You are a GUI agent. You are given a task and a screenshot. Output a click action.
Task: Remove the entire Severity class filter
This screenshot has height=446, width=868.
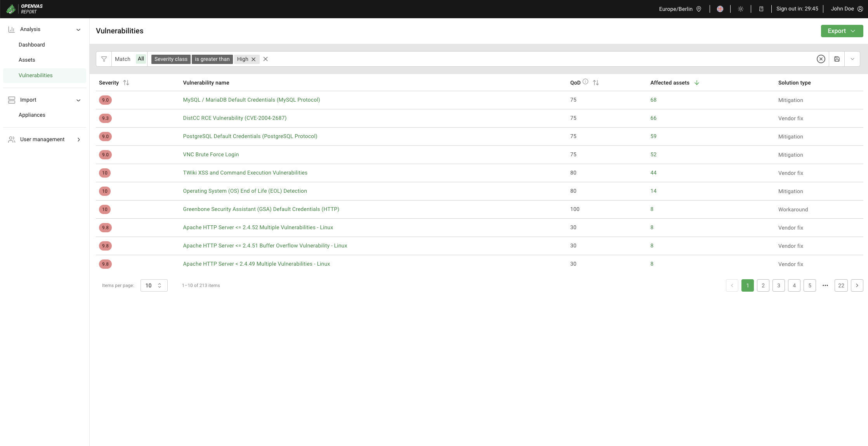(x=266, y=59)
